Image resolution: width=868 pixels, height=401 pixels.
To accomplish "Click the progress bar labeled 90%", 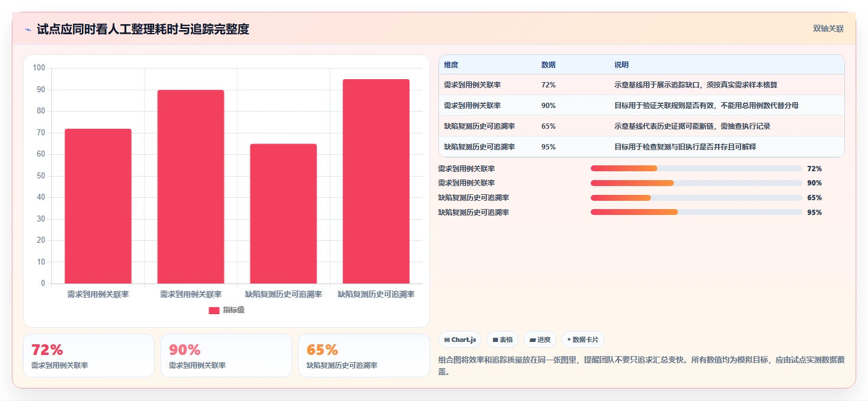I will pyautogui.click(x=696, y=183).
